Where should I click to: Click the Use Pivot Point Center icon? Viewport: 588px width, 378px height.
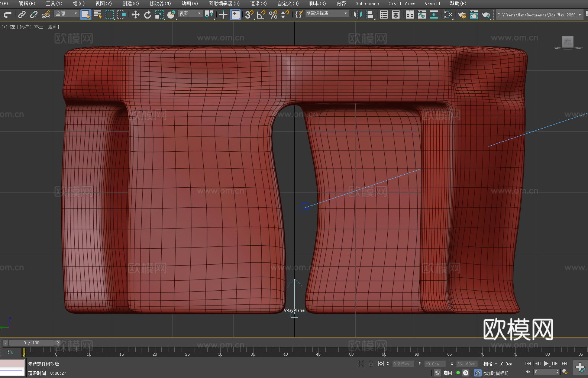pos(209,14)
